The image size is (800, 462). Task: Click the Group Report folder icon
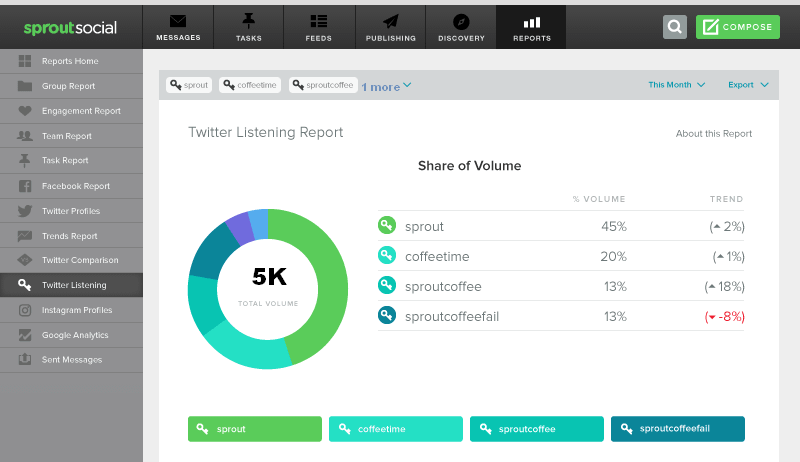pyautogui.click(x=24, y=86)
